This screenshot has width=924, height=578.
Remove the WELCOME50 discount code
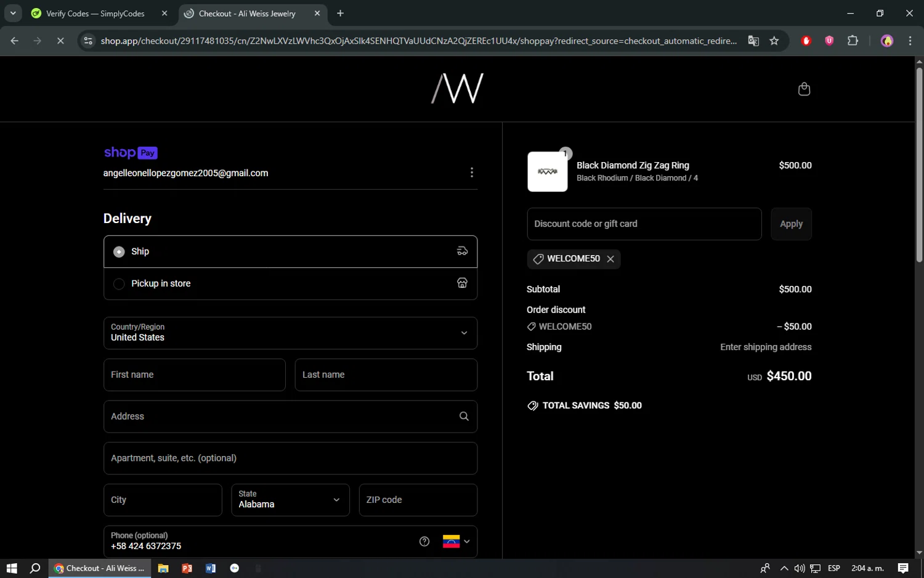[610, 259]
